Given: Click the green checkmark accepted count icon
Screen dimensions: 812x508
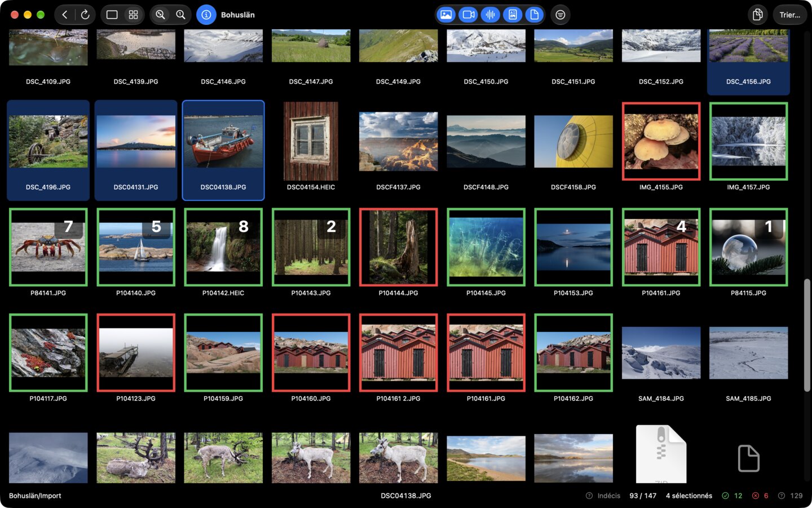Looking at the screenshot, I should (725, 496).
